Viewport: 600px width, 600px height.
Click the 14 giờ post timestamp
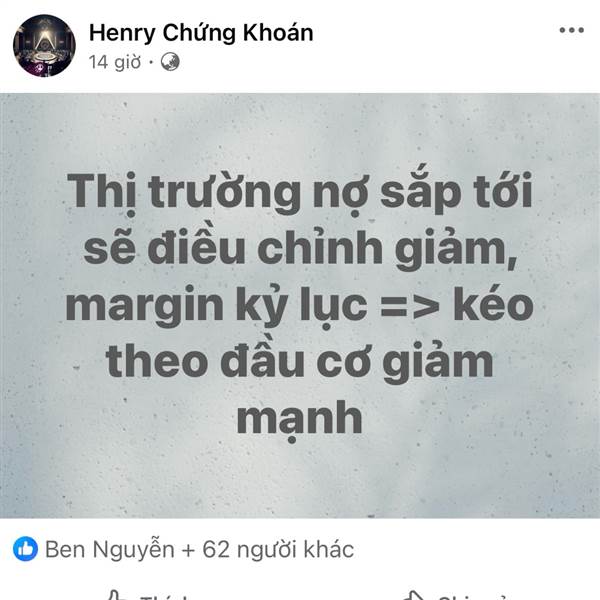115,62
